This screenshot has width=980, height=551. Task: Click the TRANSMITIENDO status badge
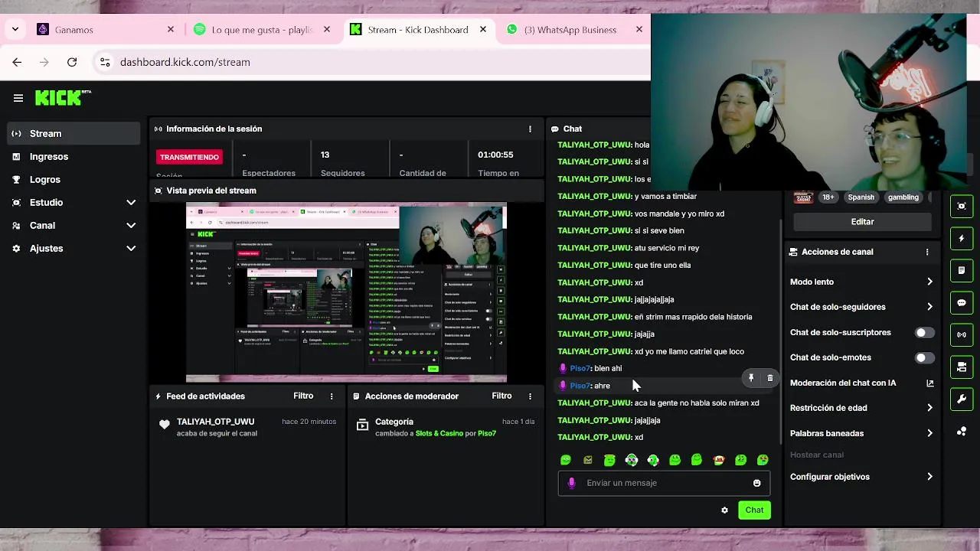click(x=189, y=157)
